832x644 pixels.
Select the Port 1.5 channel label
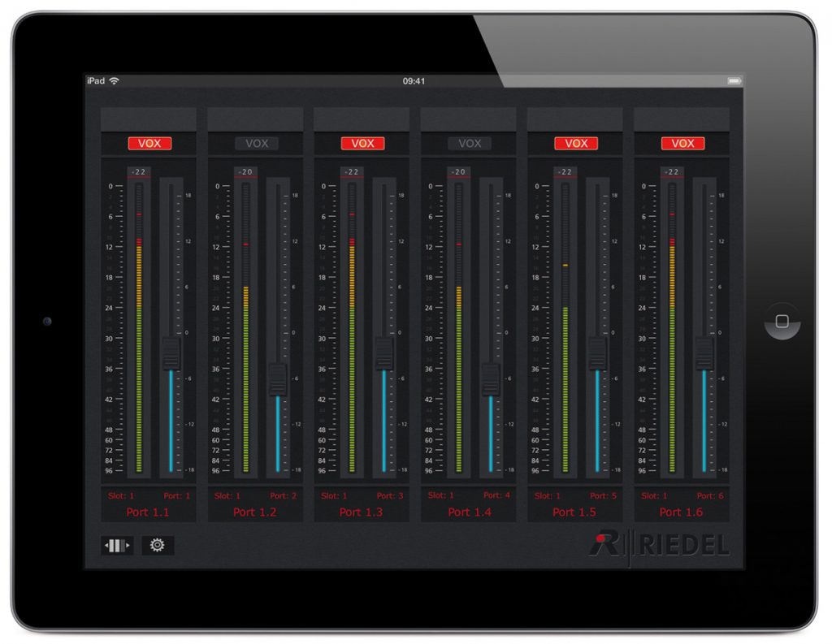(x=574, y=512)
